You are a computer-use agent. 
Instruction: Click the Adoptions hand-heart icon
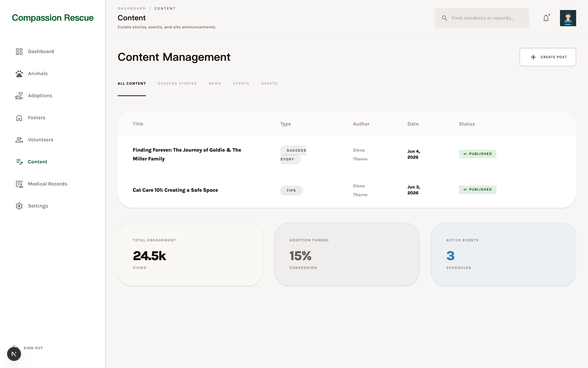pos(19,96)
